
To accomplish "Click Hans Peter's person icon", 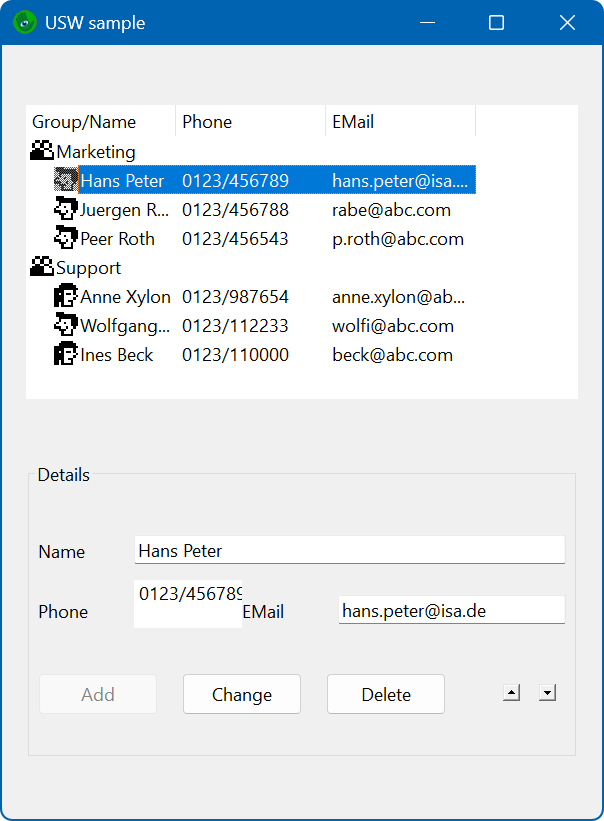I will pyautogui.click(x=66, y=180).
